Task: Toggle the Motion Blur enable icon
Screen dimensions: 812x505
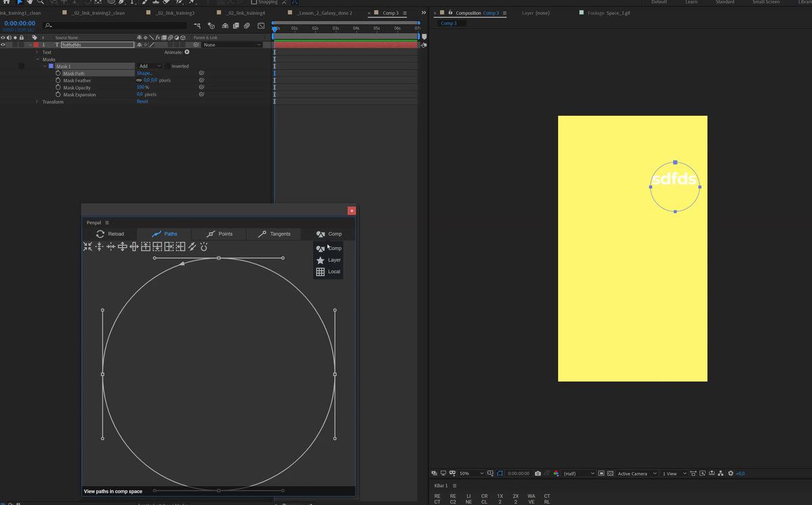Action: [248, 26]
